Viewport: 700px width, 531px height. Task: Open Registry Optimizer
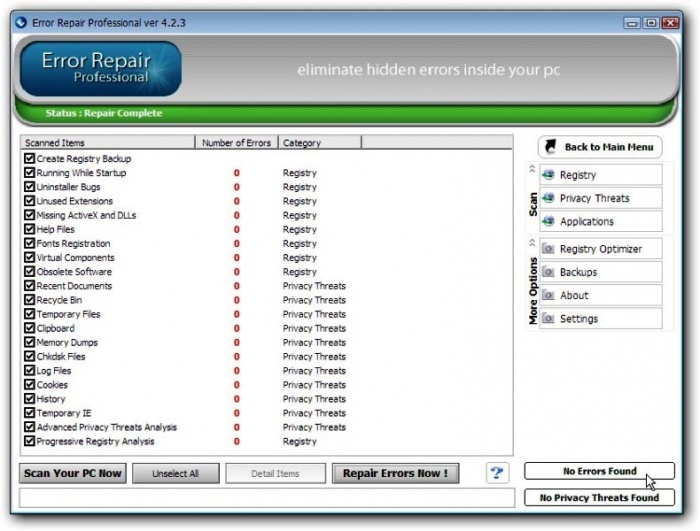[x=600, y=249]
